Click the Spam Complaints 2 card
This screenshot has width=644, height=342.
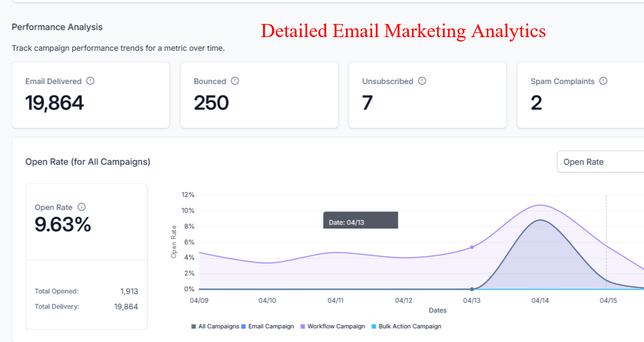[x=581, y=95]
